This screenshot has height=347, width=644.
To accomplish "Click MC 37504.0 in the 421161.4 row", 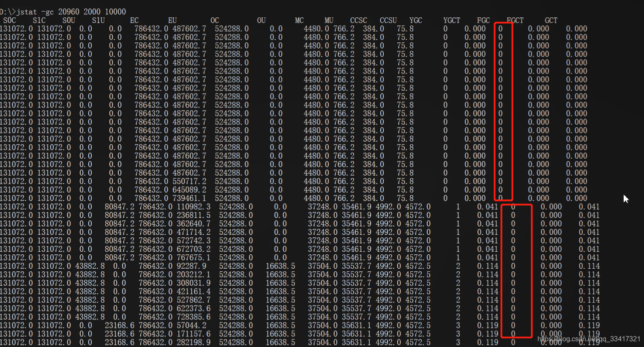I will pos(322,291).
